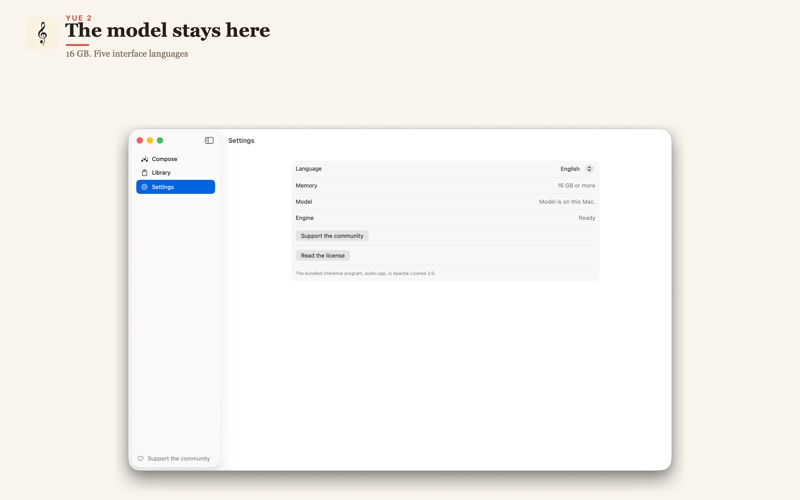Screen dimensions: 800x500
Task: Click the Settings window title
Action: 241,140
